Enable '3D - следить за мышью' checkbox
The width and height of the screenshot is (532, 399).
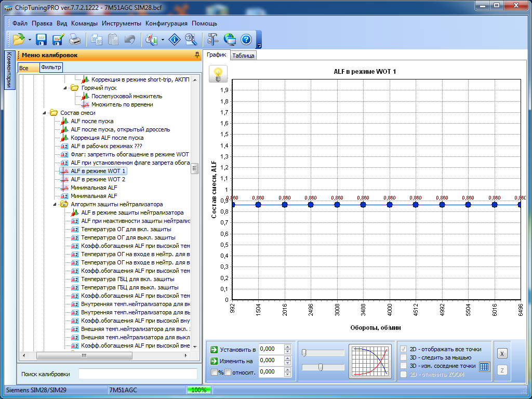click(x=404, y=357)
